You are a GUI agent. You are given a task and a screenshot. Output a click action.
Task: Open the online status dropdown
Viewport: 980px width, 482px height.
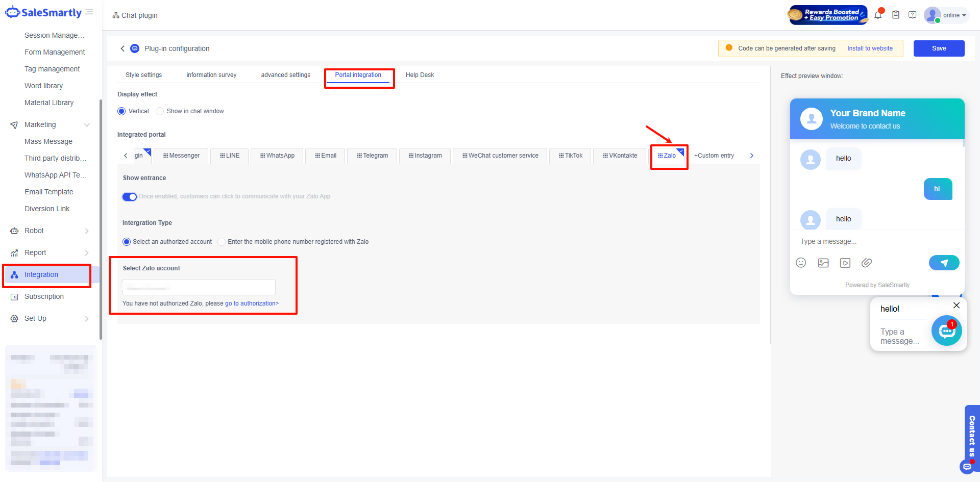954,15
